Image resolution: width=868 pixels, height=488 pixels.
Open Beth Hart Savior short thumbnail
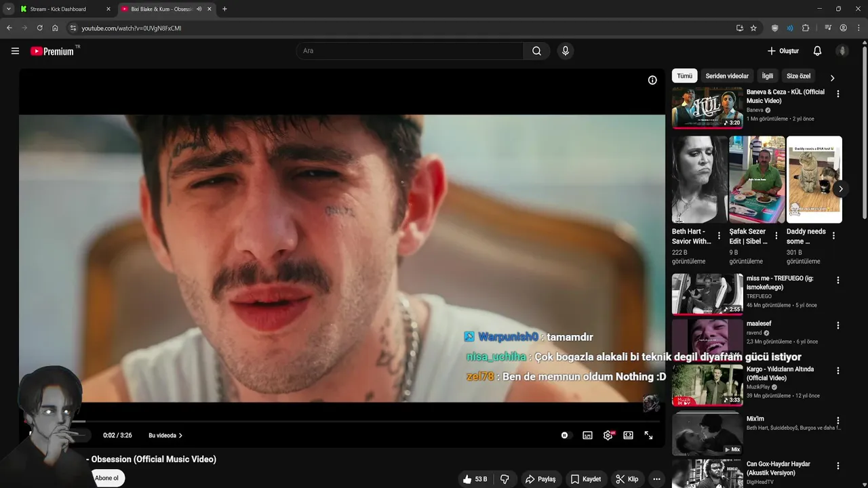(700, 180)
